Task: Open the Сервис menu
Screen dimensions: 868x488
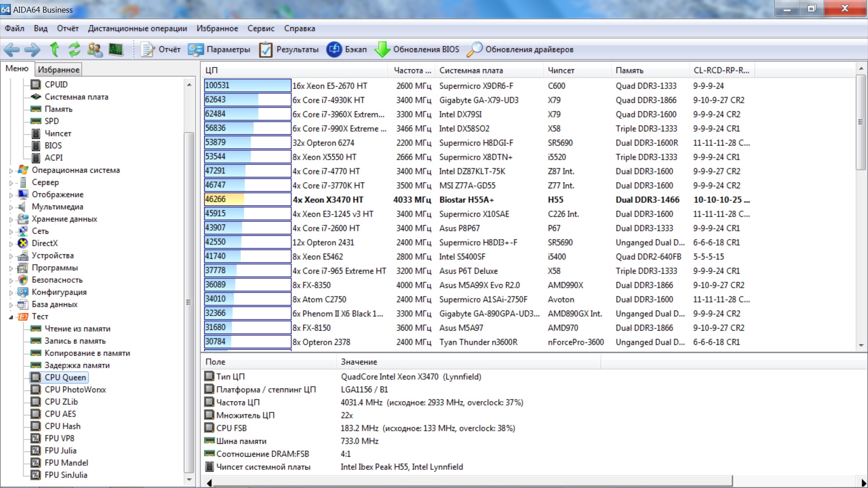Action: tap(260, 28)
